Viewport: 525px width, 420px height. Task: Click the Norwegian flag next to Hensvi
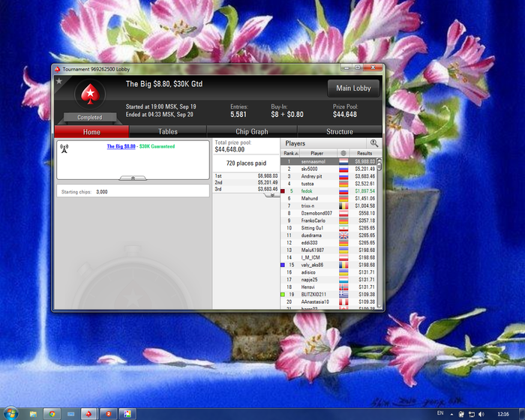[x=343, y=287]
